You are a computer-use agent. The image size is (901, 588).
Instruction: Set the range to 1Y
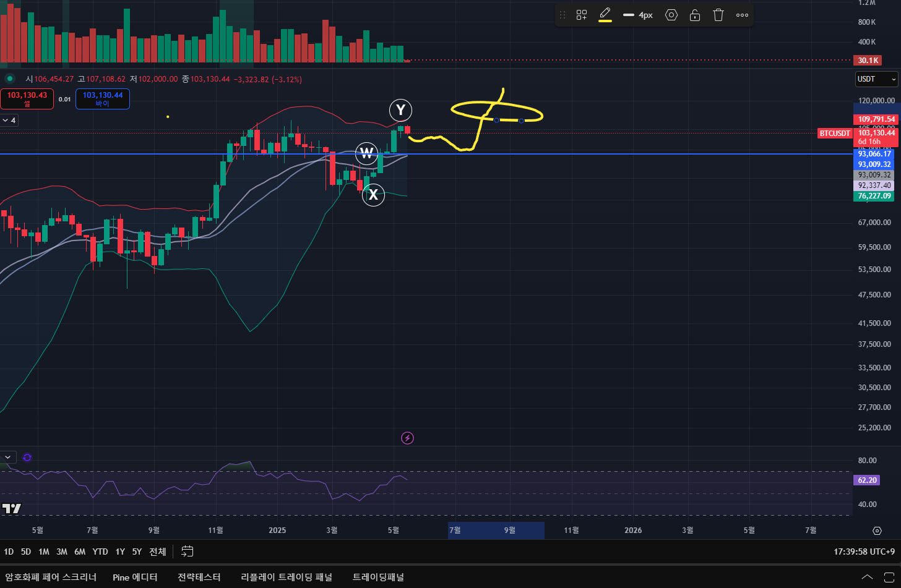pos(120,552)
